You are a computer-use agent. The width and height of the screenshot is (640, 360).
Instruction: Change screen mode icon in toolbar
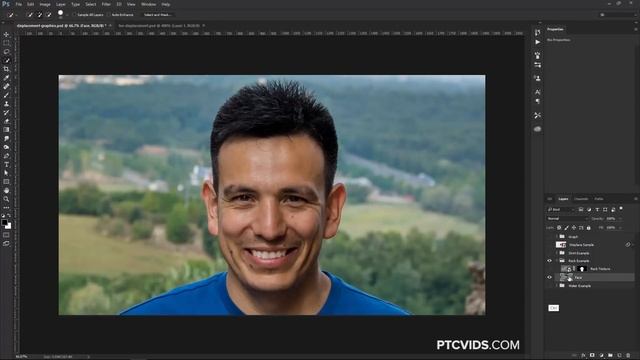point(6,244)
